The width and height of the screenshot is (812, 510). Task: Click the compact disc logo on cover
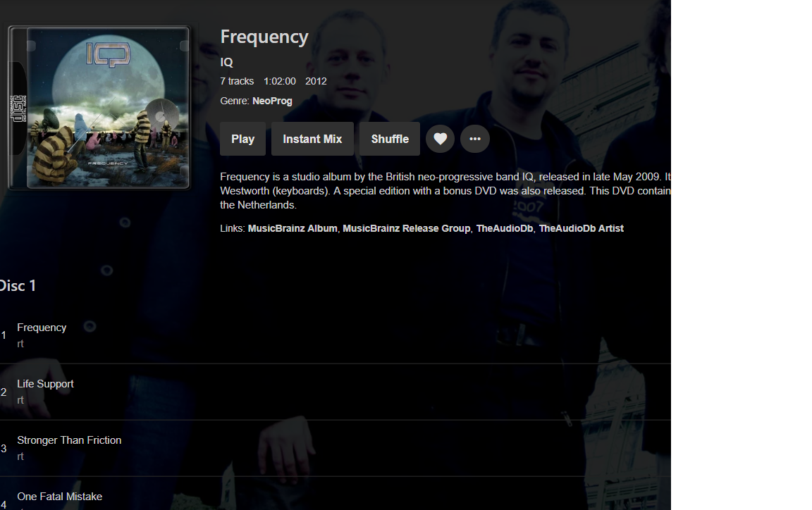(x=18, y=108)
